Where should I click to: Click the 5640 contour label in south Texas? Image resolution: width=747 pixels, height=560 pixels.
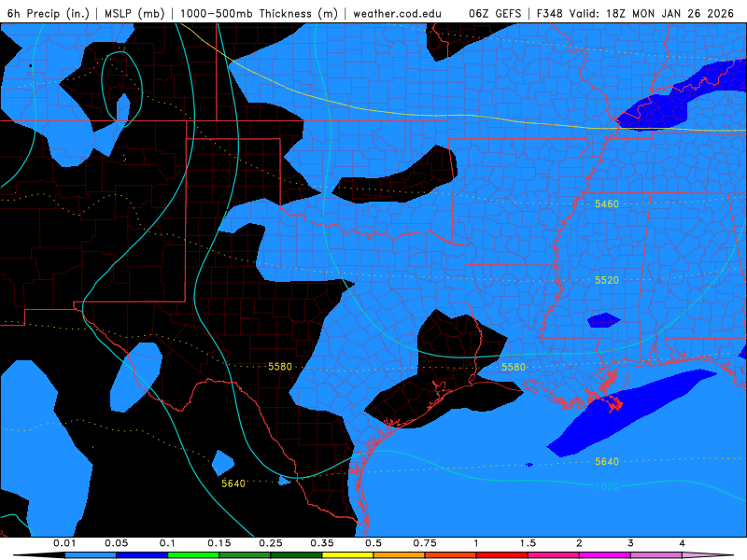(x=233, y=483)
